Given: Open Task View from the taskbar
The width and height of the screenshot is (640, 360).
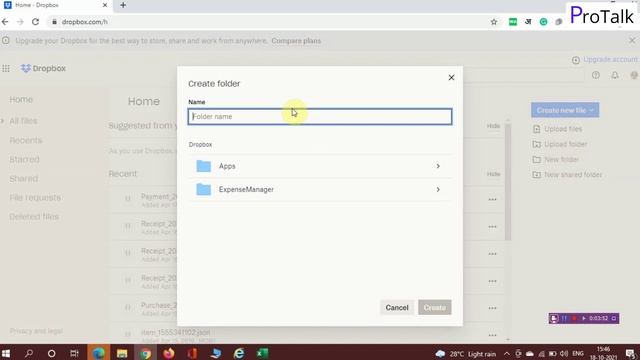Looking at the screenshot, I should pos(74,353).
